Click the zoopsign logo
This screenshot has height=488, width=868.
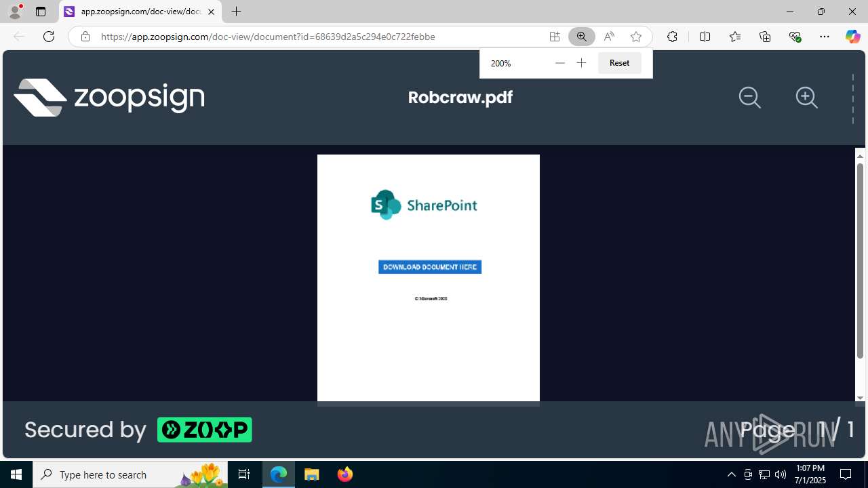point(109,97)
